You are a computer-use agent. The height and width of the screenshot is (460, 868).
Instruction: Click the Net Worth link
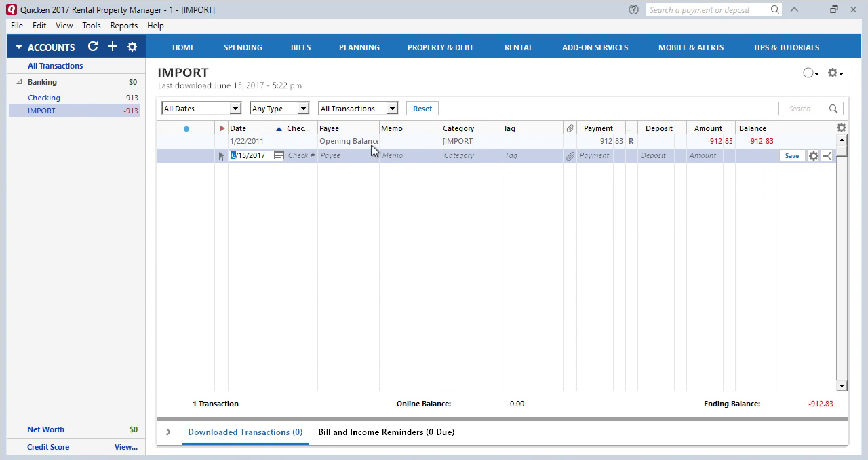[x=45, y=429]
